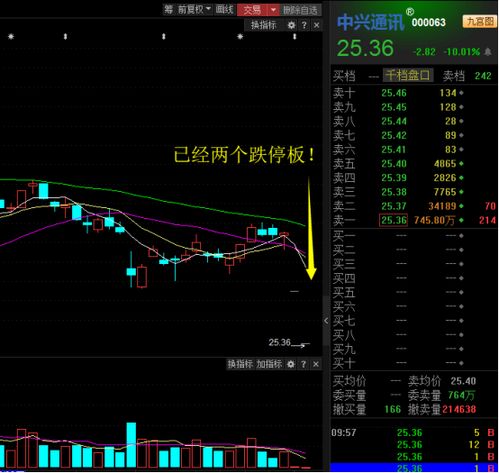
Task: Click the leftmost star event marker
Action: [11, 36]
